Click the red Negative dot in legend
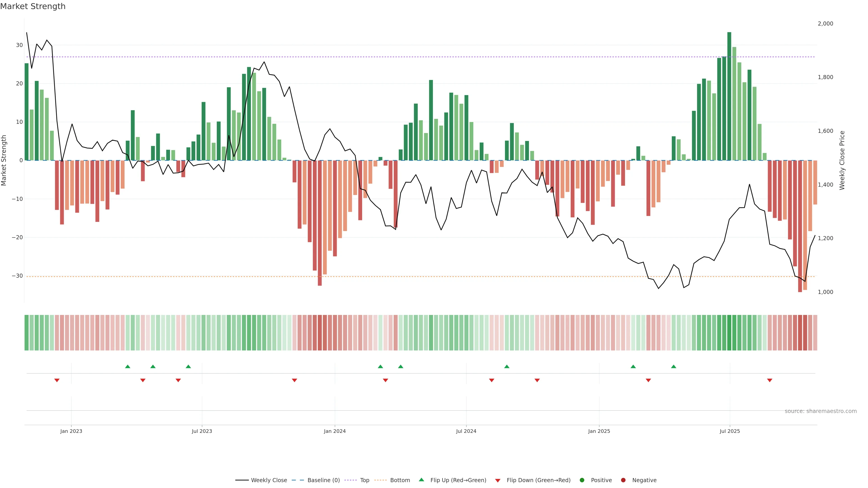Image resolution: width=868 pixels, height=488 pixels. (x=623, y=480)
